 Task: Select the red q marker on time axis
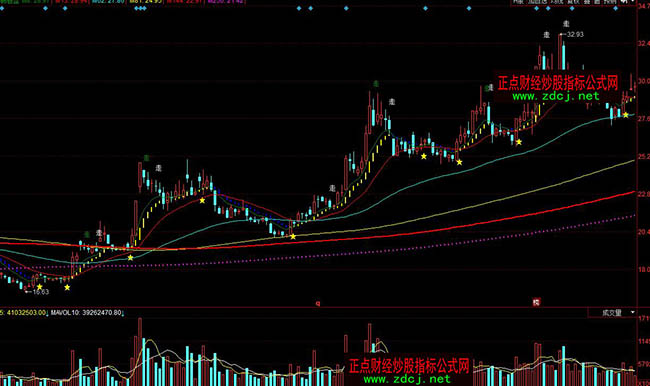[318, 303]
